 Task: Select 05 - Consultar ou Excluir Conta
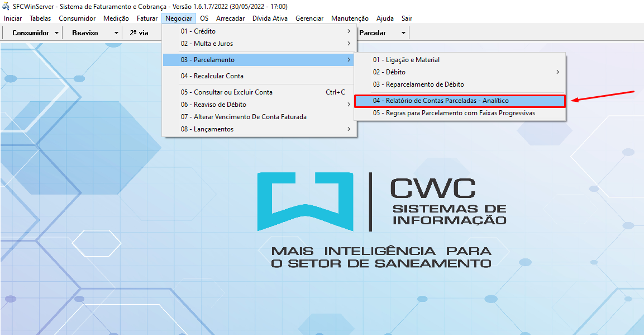pyautogui.click(x=226, y=92)
